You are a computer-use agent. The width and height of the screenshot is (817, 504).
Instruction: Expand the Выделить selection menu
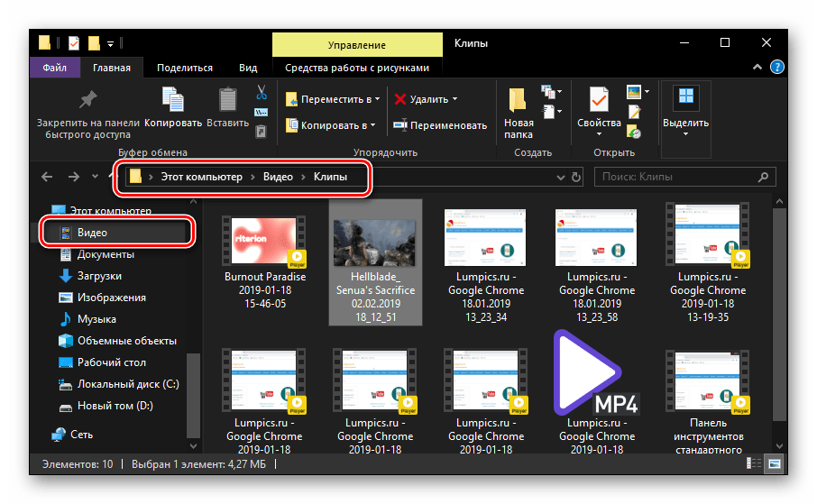(685, 111)
